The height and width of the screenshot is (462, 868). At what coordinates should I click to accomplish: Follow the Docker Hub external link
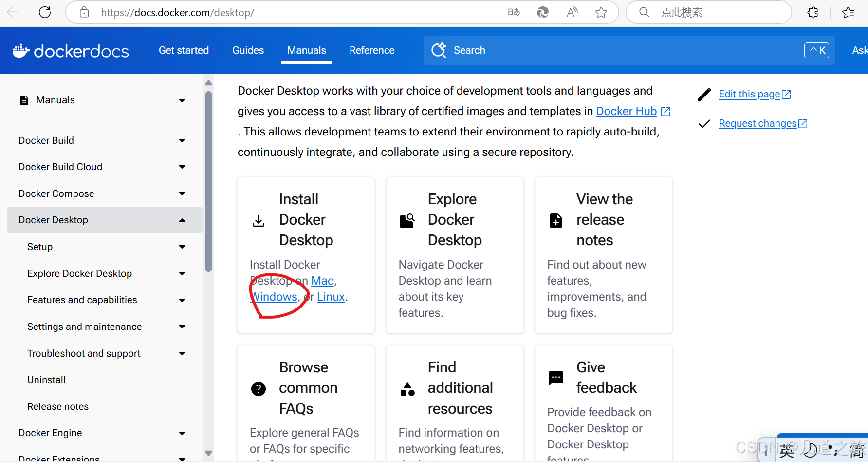pyautogui.click(x=627, y=111)
